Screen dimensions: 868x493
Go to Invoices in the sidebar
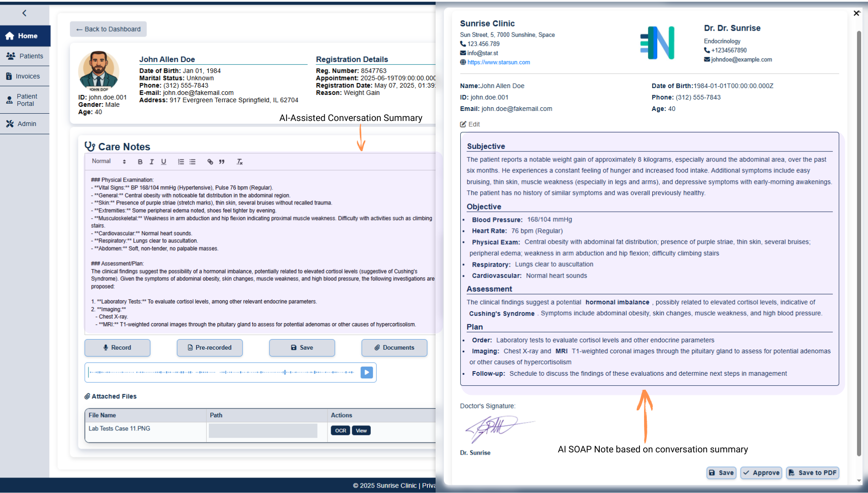point(25,76)
